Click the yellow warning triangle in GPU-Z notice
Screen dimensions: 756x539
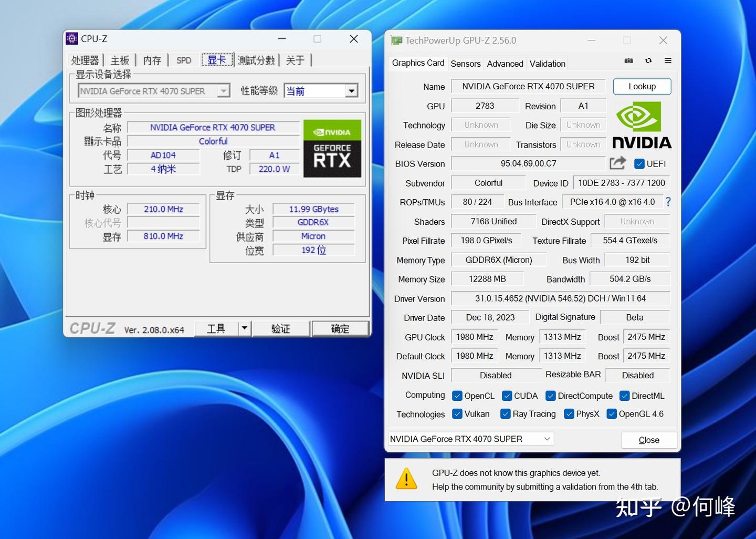tap(406, 479)
